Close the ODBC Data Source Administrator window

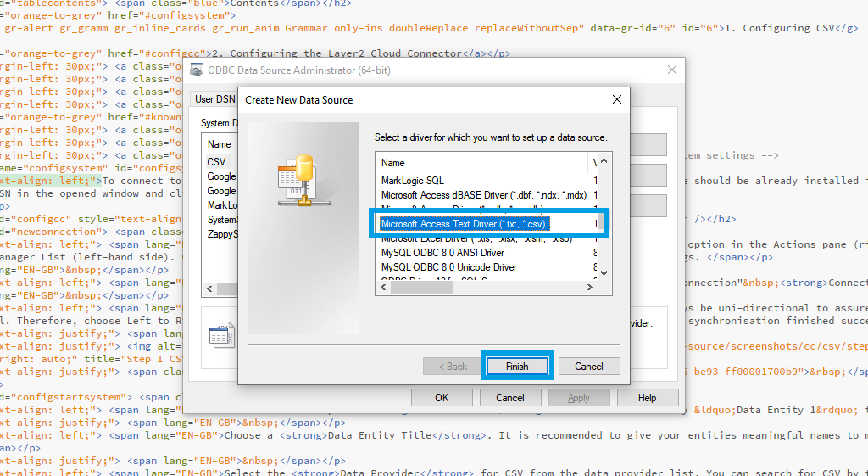[x=672, y=70]
